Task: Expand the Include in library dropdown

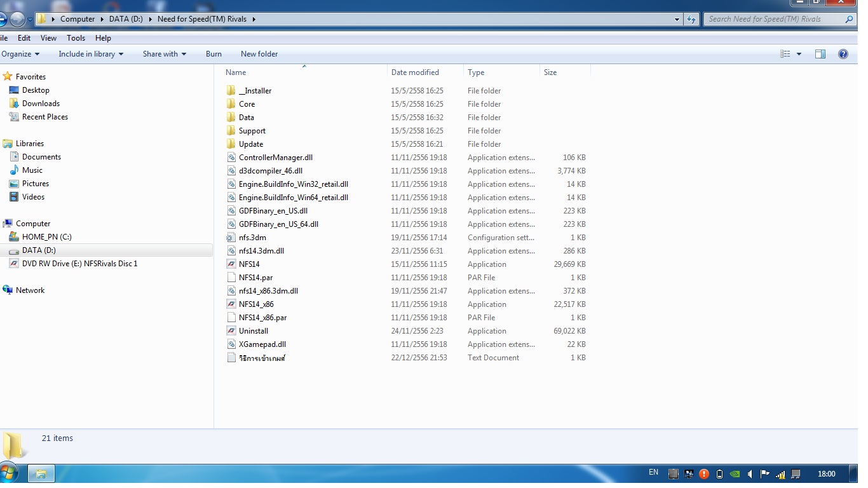Action: point(91,54)
